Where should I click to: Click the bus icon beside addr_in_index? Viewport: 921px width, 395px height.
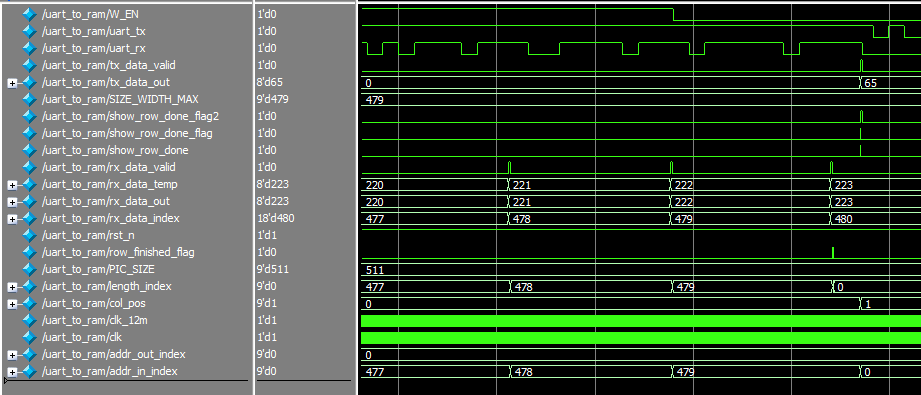[x=29, y=371]
